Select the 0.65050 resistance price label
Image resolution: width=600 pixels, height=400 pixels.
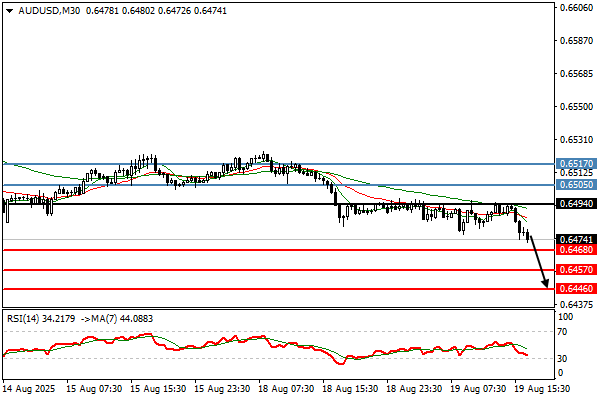click(576, 185)
